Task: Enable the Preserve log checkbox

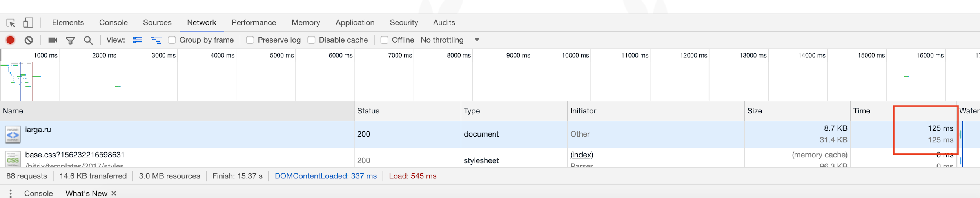Action: [250, 40]
